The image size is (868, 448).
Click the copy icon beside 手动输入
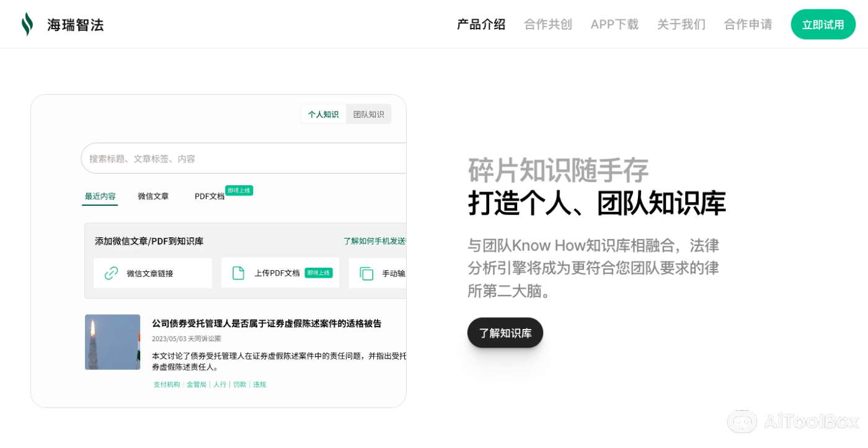(366, 273)
